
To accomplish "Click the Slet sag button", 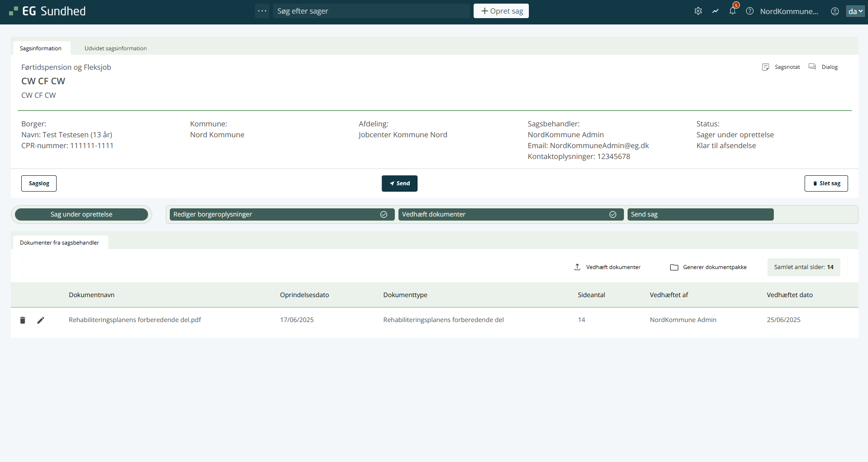I will pyautogui.click(x=826, y=183).
